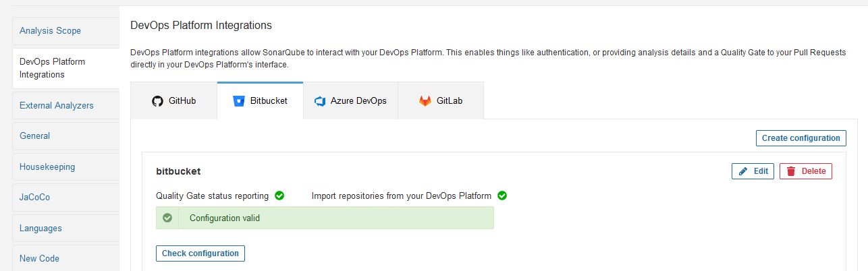
Task: Click the bitbucket configuration name
Action: (178, 171)
